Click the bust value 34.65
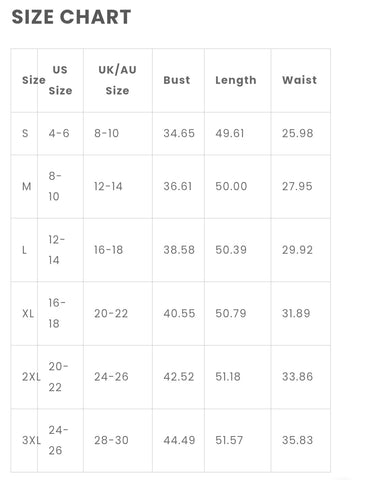 coord(179,133)
